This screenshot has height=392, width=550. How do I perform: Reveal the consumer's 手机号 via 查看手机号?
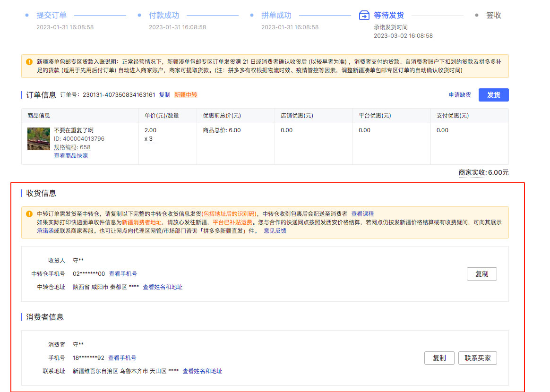122,358
